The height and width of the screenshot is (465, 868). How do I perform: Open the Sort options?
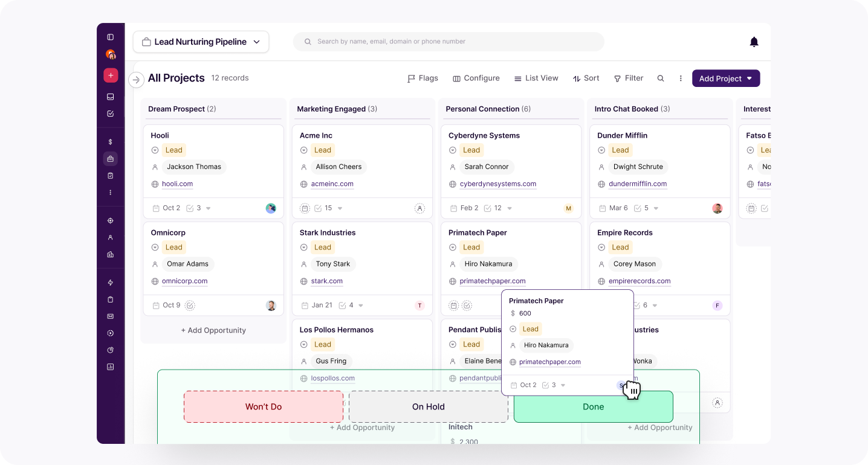pyautogui.click(x=586, y=79)
